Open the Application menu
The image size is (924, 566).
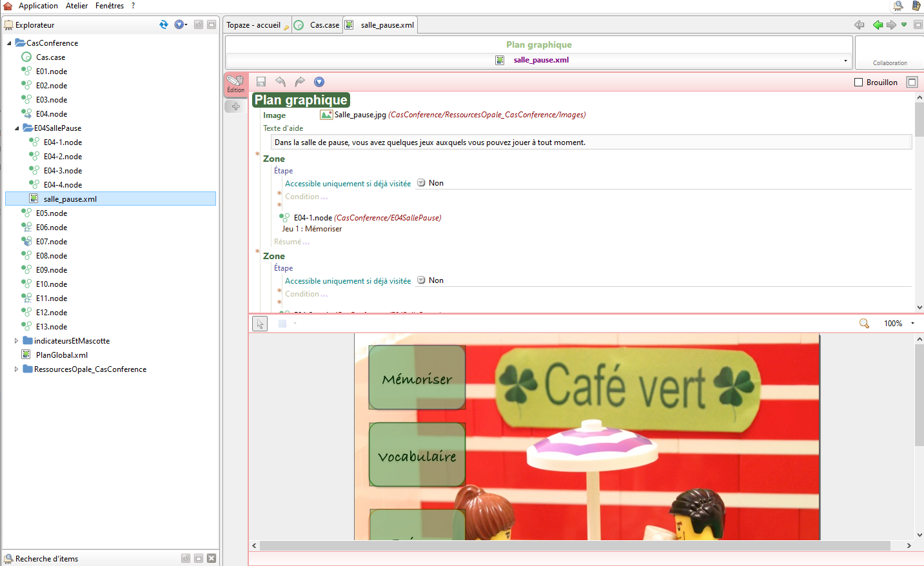click(x=38, y=6)
